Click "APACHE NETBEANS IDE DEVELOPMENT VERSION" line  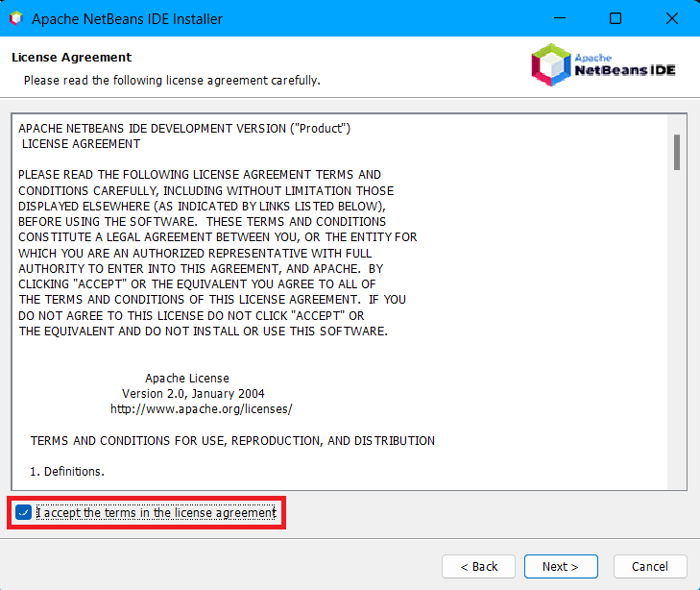coord(184,129)
